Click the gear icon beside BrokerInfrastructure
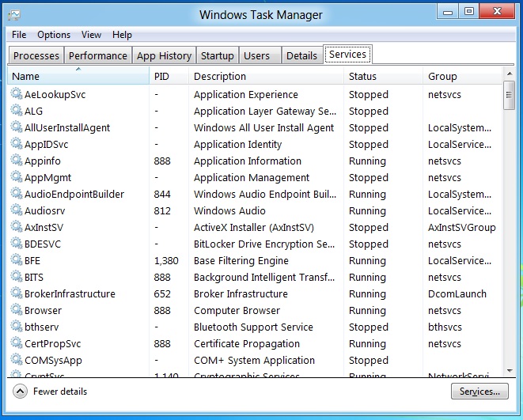 point(17,293)
